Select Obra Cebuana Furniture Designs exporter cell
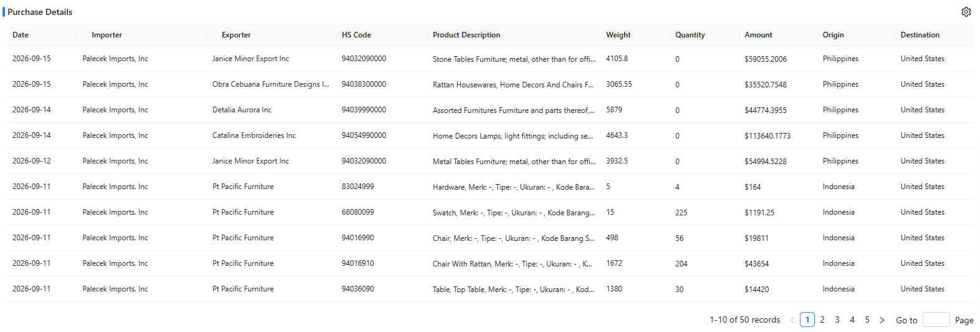Screen dimensions: 980x332 [271, 84]
